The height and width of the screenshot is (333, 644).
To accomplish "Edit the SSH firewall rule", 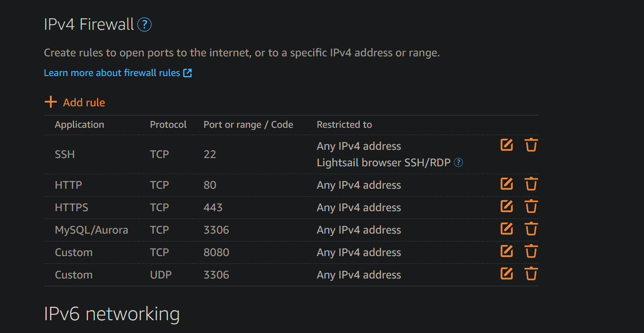I will coord(507,145).
